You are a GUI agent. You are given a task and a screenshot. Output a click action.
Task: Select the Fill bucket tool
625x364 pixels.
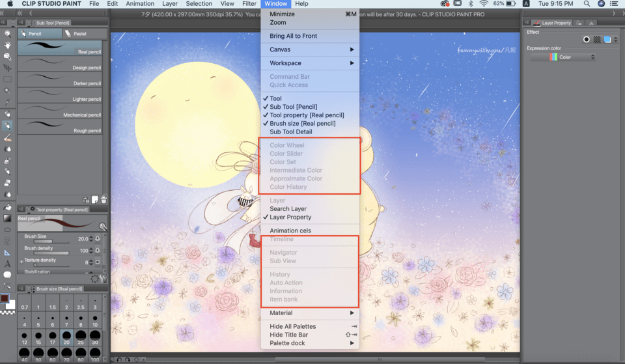(x=7, y=207)
